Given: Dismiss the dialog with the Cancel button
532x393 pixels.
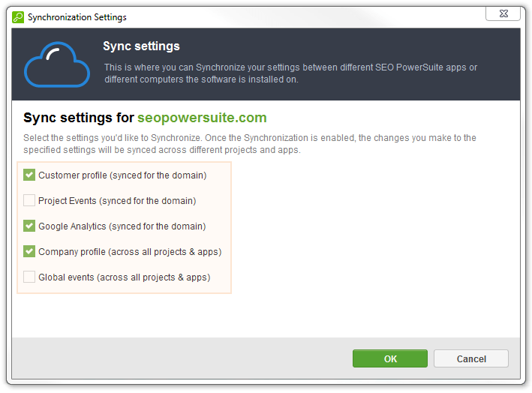Looking at the screenshot, I should point(471,358).
